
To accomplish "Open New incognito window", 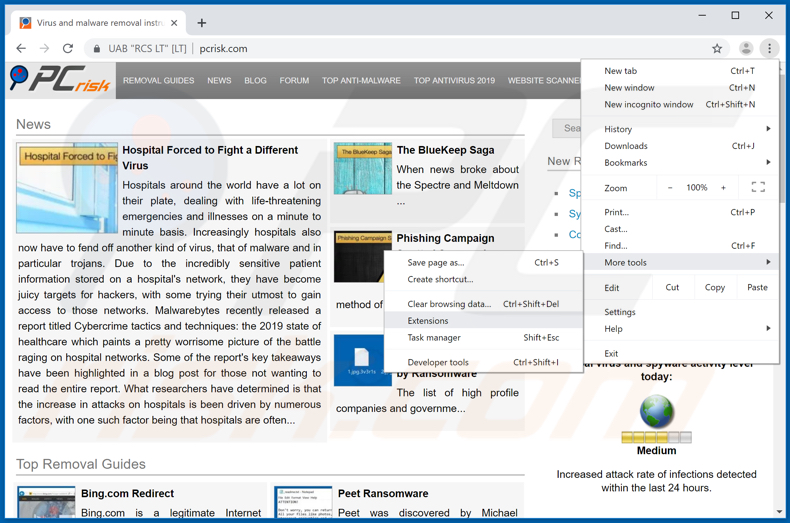I will click(x=680, y=104).
